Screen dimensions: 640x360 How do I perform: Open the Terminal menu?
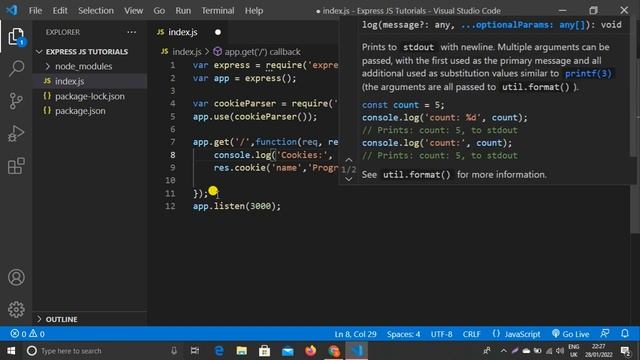point(218,11)
